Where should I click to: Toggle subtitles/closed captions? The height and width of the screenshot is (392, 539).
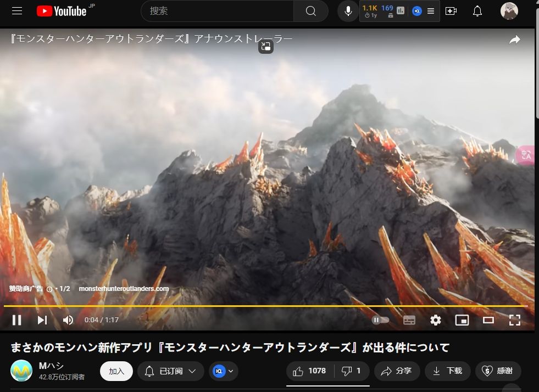click(409, 320)
